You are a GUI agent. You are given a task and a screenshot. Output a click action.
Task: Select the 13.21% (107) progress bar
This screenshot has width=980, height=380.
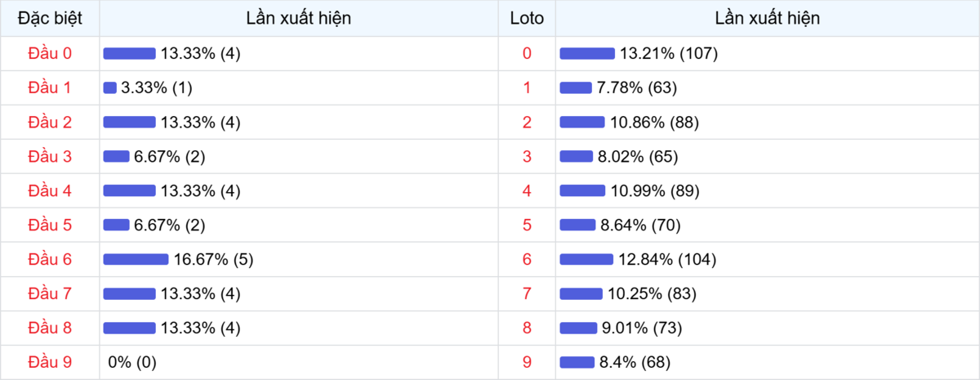coord(587,53)
